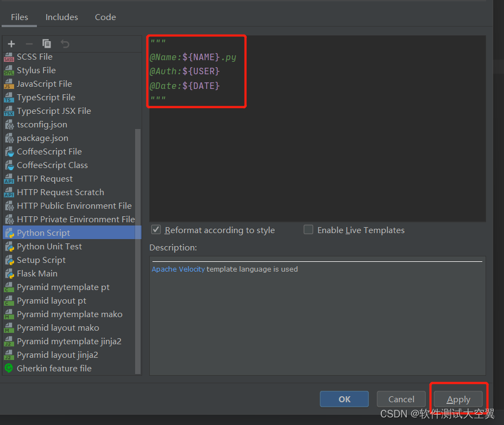The width and height of the screenshot is (504, 425).
Task: Click the OK button
Action: pyautogui.click(x=344, y=399)
